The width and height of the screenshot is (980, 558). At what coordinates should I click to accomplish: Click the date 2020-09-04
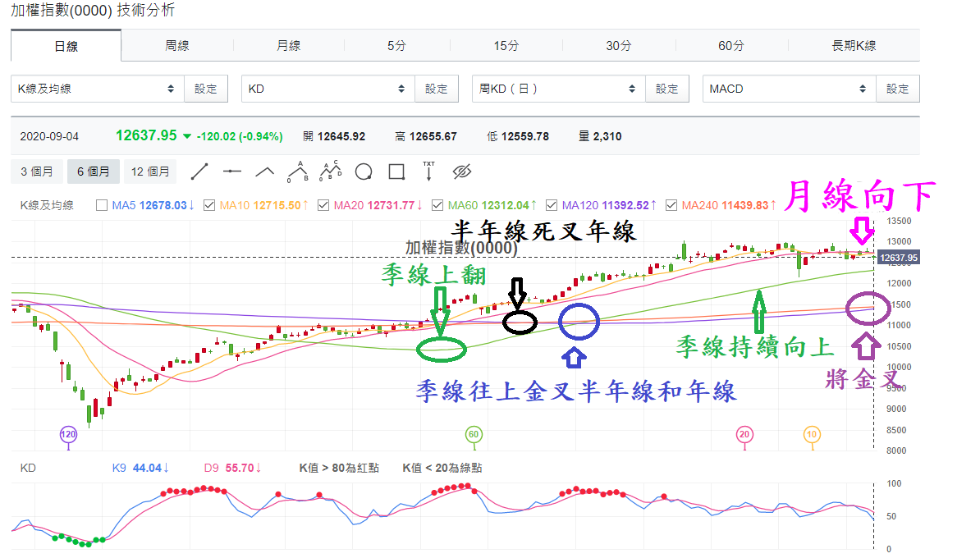[x=49, y=136]
